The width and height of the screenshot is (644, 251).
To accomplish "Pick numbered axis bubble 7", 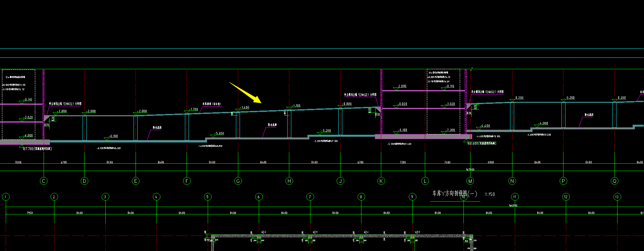I will coord(310,197).
